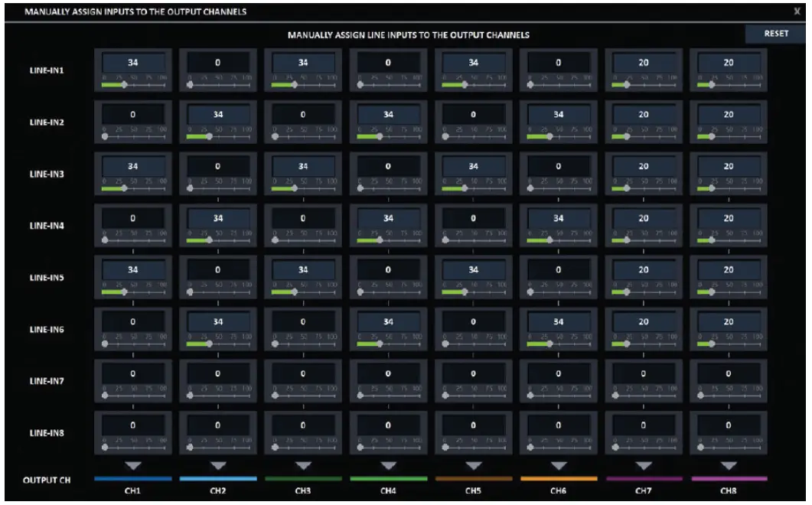
Task: Click the LINE-IN2 to CH6 slider
Action: point(558,136)
